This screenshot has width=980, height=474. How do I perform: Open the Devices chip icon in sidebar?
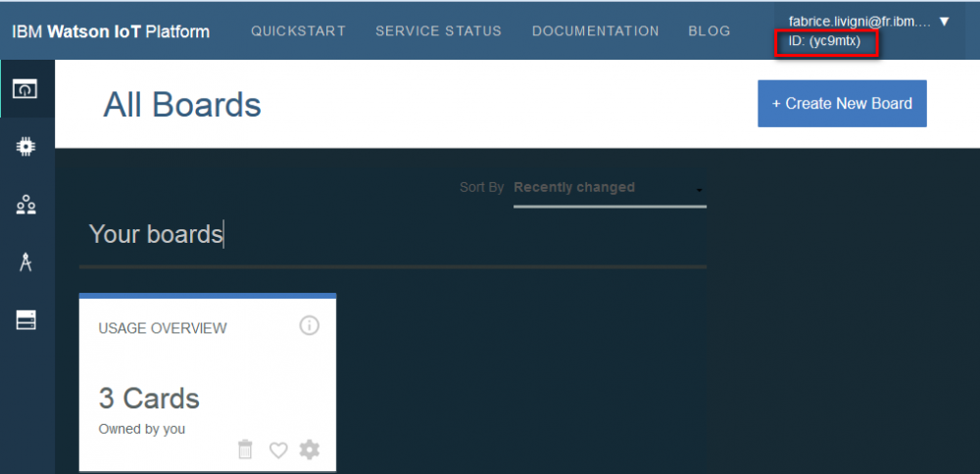click(25, 147)
